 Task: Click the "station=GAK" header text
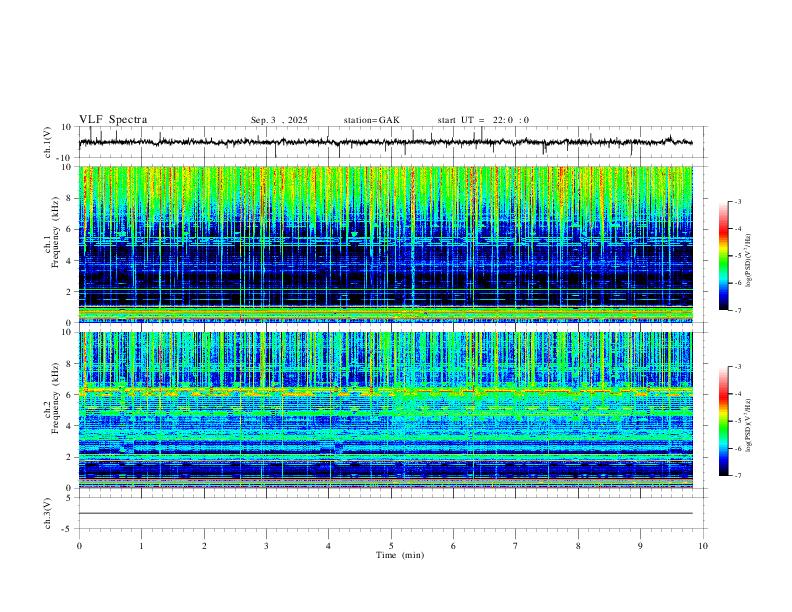tap(371, 120)
